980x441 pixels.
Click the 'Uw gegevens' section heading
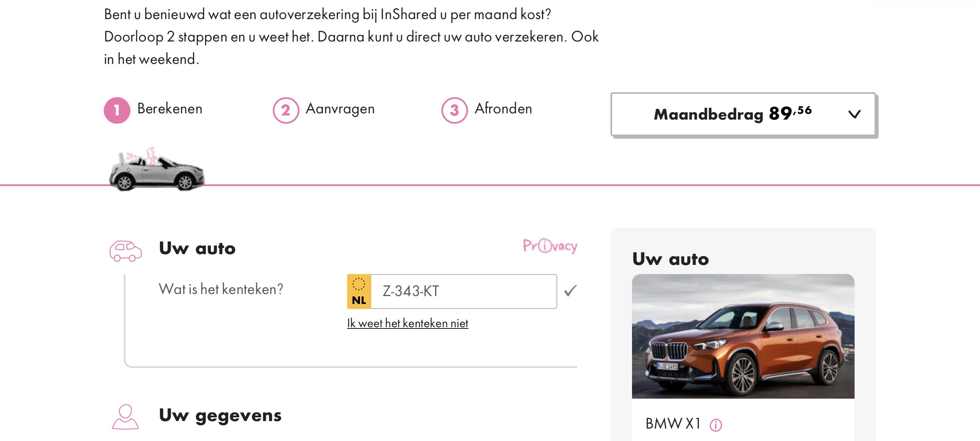[220, 415]
